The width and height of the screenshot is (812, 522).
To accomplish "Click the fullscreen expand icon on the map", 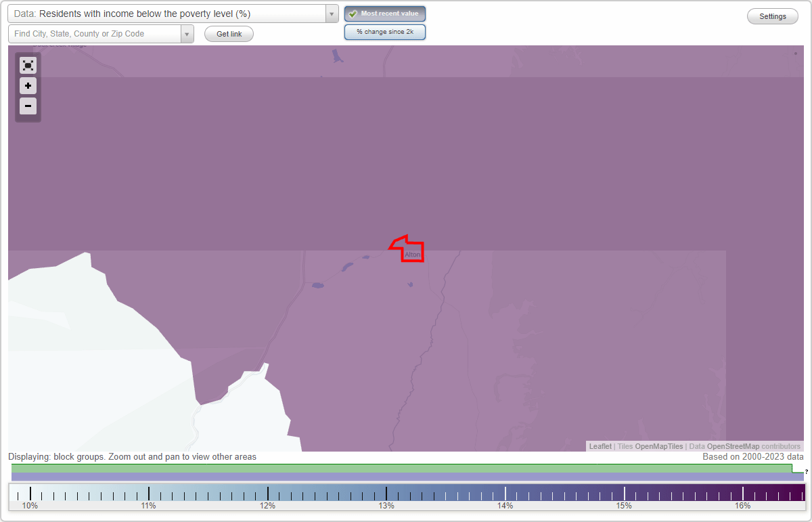I will pos(28,65).
